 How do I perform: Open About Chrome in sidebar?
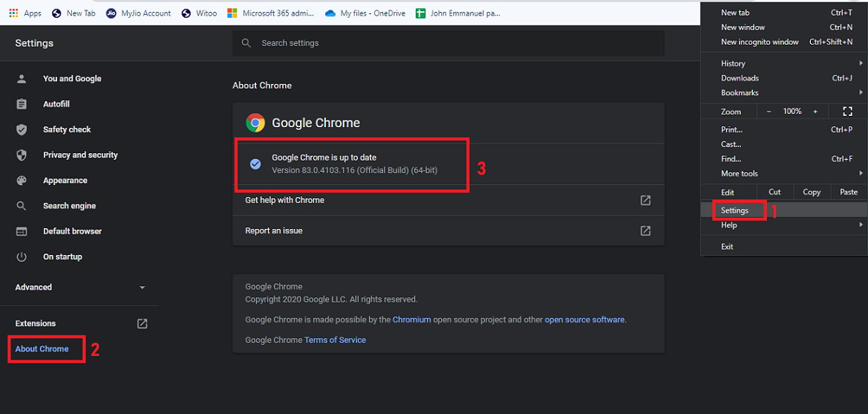(x=42, y=349)
